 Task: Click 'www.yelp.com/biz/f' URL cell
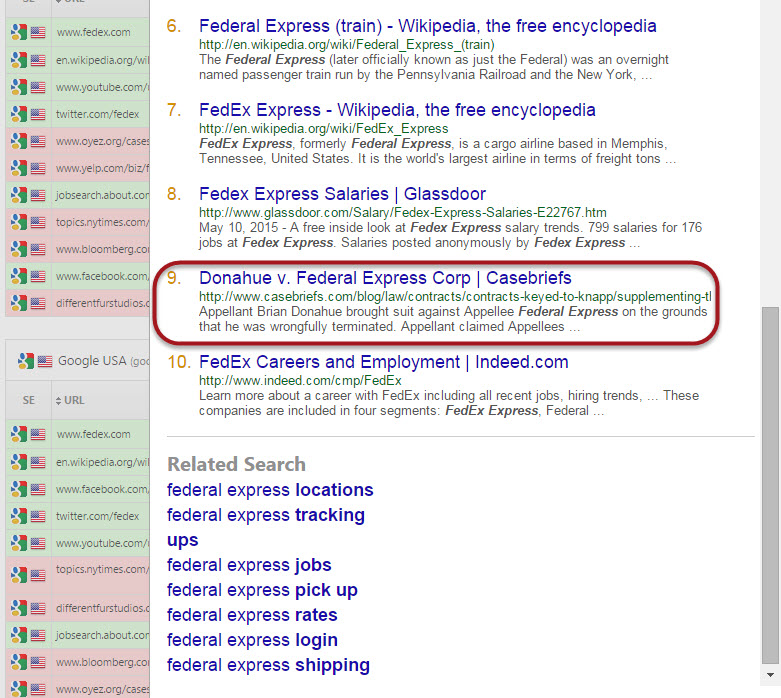tap(102, 168)
